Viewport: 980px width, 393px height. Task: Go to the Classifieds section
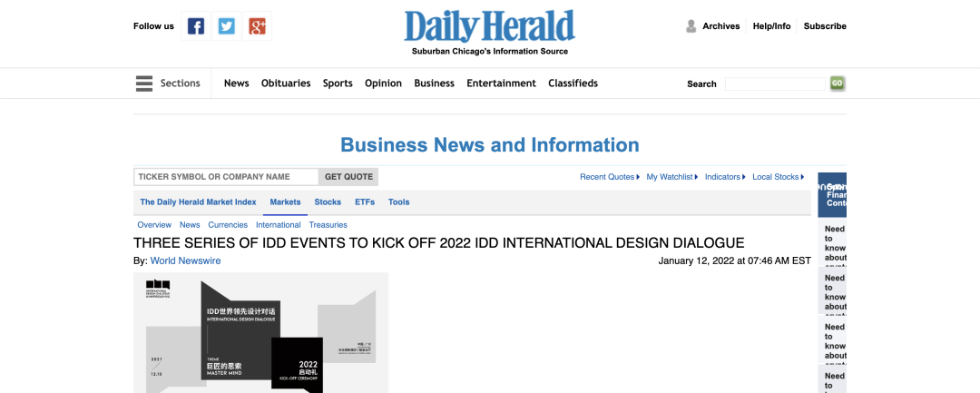pyautogui.click(x=573, y=84)
